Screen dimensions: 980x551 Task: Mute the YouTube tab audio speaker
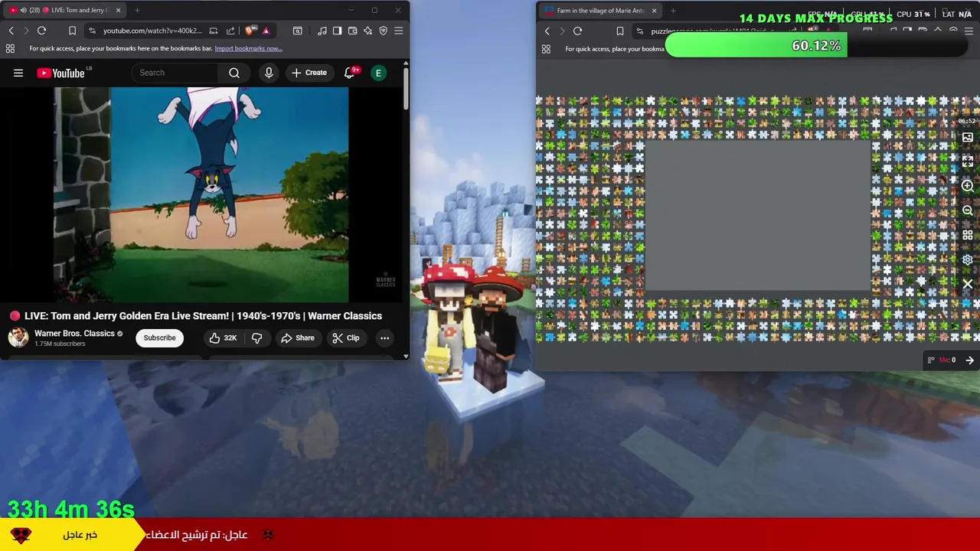tap(23, 10)
